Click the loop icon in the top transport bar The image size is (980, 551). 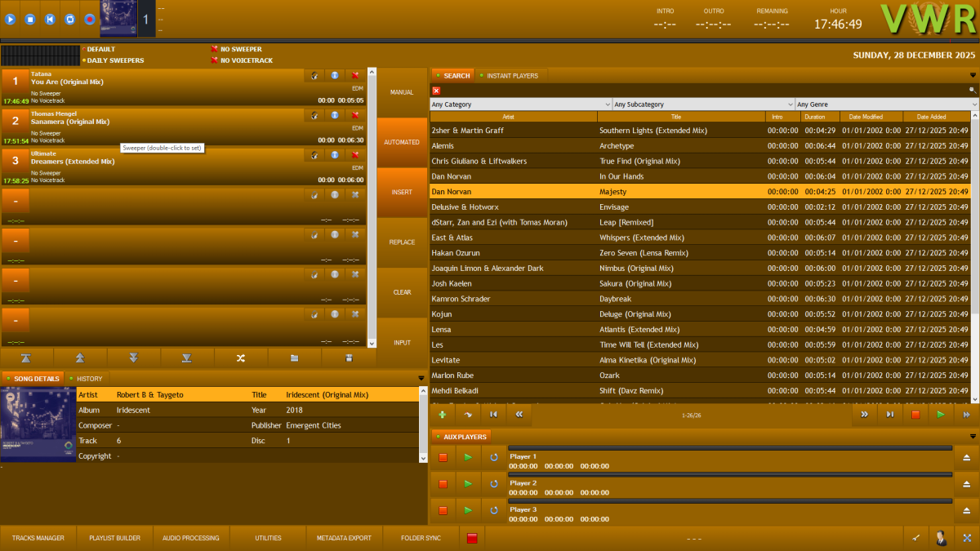tap(69, 19)
